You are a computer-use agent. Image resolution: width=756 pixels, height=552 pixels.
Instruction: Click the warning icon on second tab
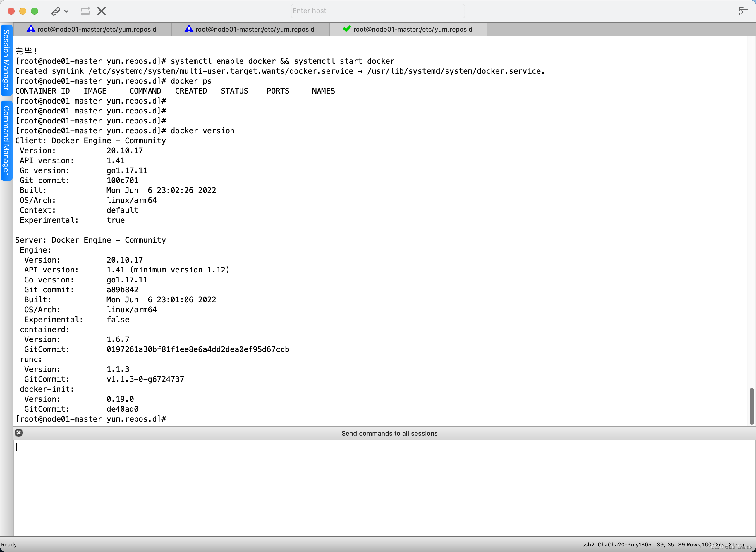189,29
